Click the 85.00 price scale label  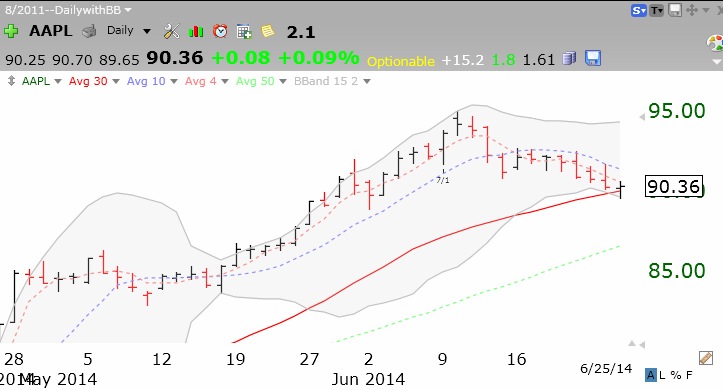click(676, 271)
